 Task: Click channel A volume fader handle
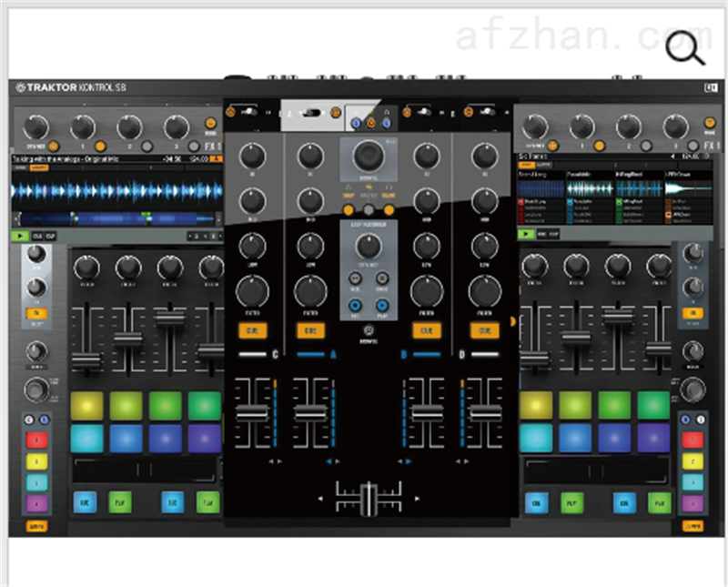click(x=310, y=412)
